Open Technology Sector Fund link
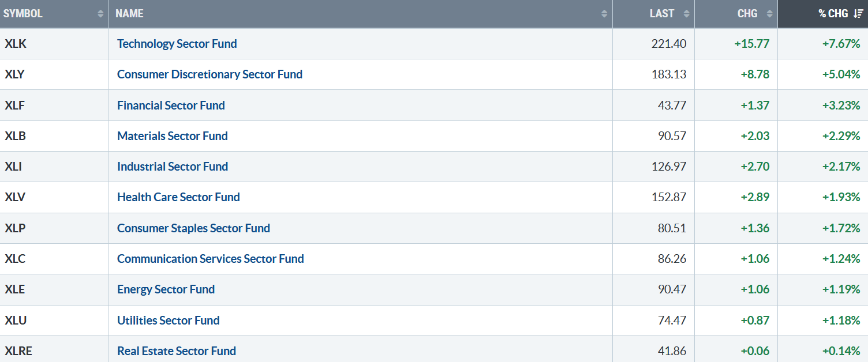 coord(177,44)
